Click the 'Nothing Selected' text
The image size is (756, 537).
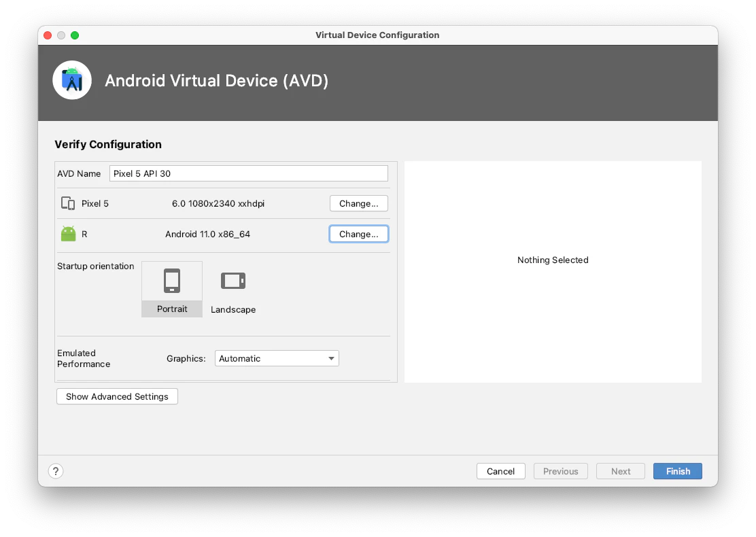pos(553,260)
